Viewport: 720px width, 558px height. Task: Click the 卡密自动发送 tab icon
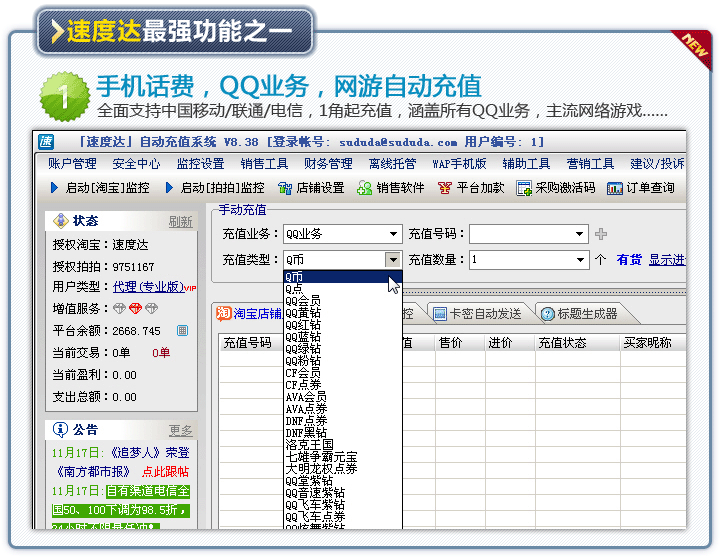(x=440, y=314)
